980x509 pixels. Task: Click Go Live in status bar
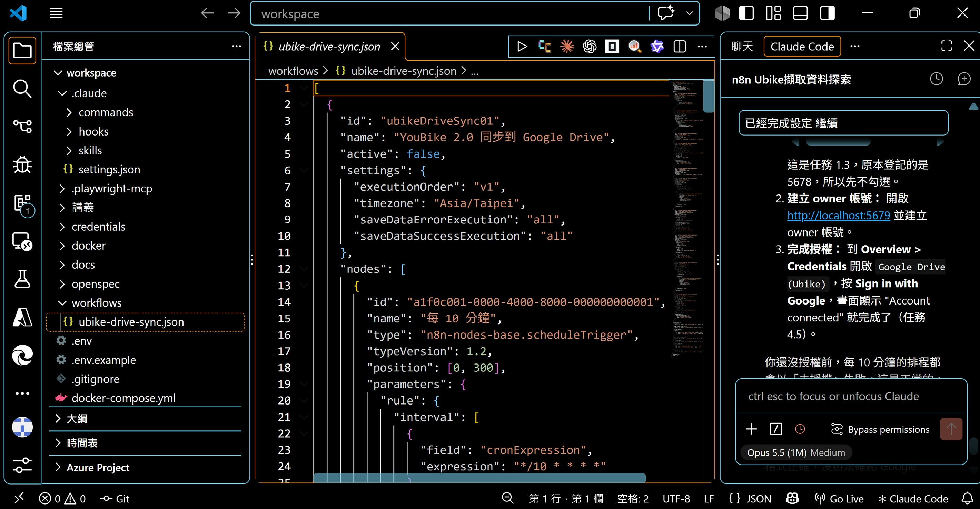[839, 498]
